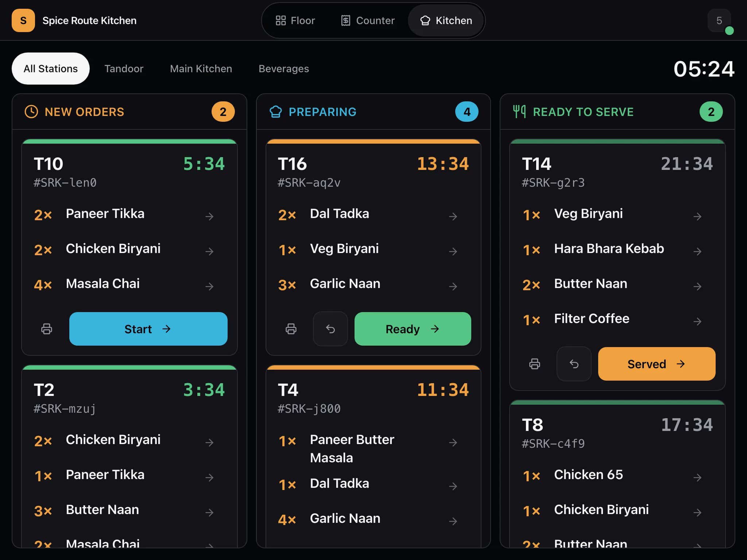
Task: Mark T14 order as Served
Action: click(657, 364)
